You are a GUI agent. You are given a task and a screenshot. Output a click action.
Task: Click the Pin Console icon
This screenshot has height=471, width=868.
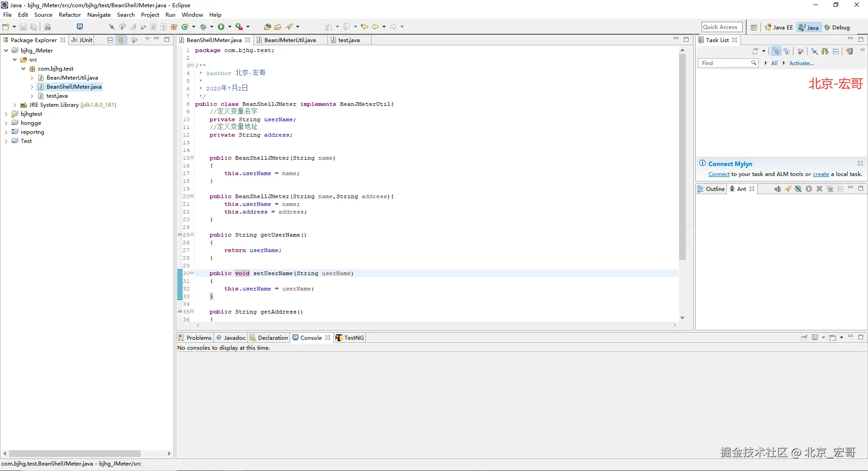point(804,338)
